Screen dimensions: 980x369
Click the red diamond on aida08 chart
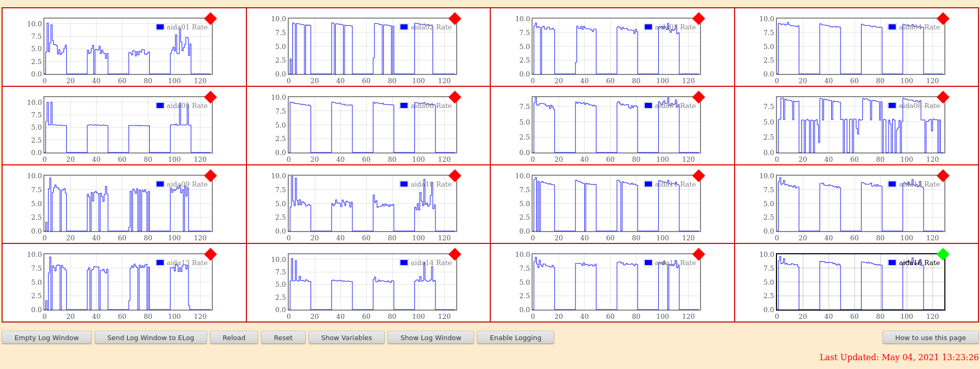[943, 97]
